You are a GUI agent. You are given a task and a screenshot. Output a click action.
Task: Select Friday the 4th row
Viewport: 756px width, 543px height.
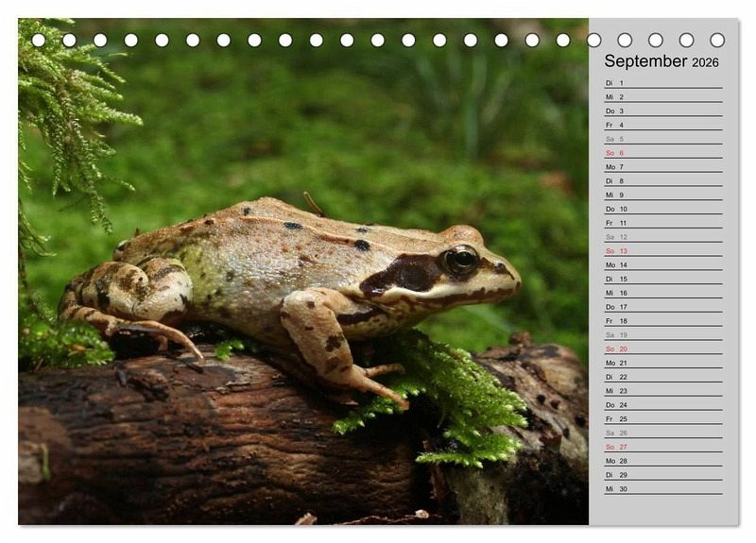[x=662, y=125]
